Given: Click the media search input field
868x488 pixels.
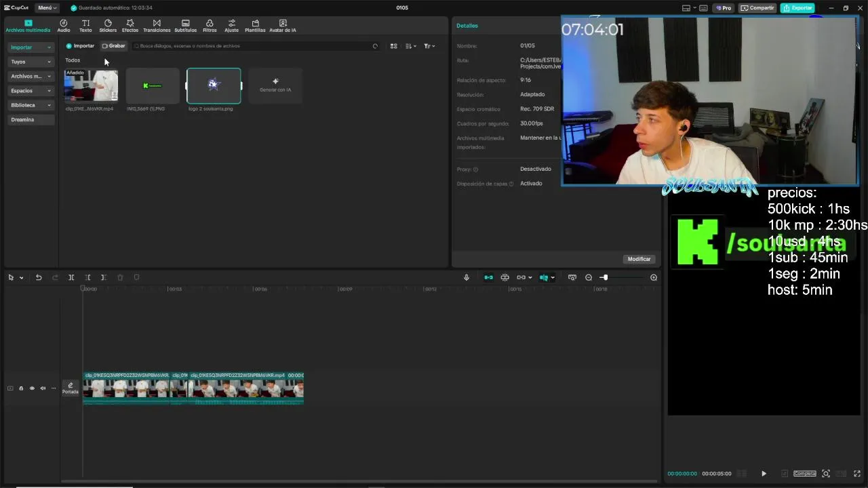Looking at the screenshot, I should pyautogui.click(x=256, y=46).
